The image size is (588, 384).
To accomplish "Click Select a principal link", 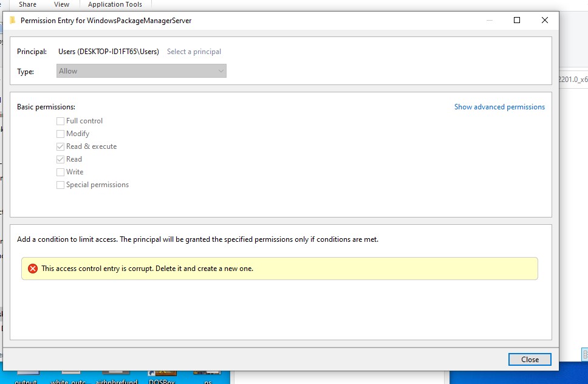I will point(194,52).
